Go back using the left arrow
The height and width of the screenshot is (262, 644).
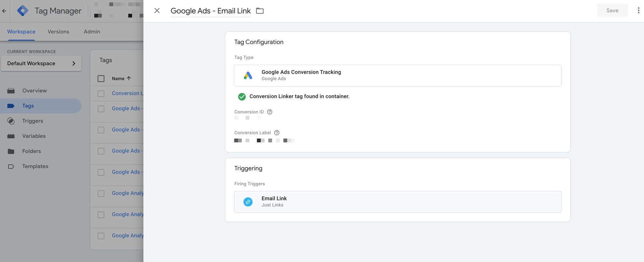[x=4, y=11]
